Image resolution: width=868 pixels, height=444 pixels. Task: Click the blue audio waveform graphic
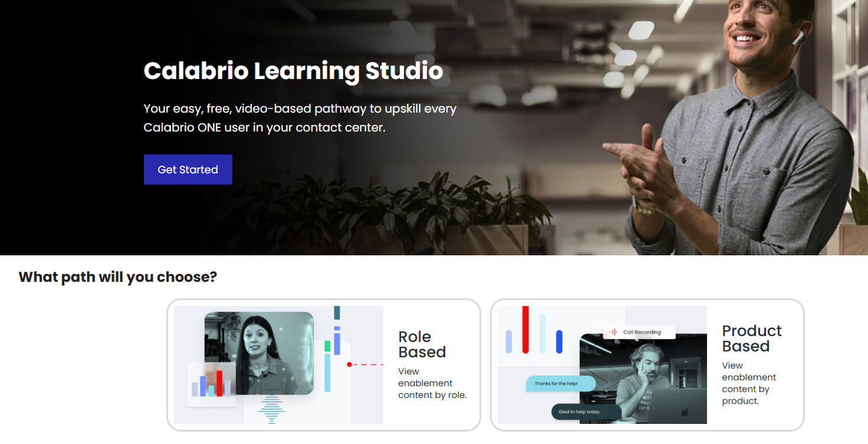pos(272,409)
